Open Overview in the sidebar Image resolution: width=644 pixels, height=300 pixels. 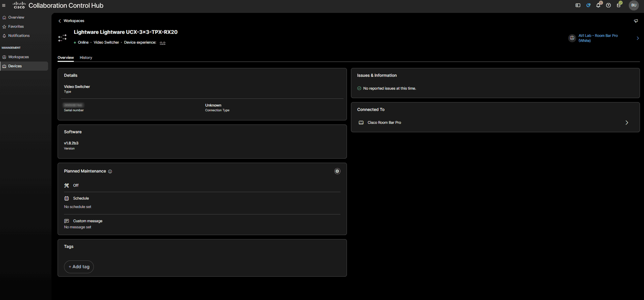(24, 17)
